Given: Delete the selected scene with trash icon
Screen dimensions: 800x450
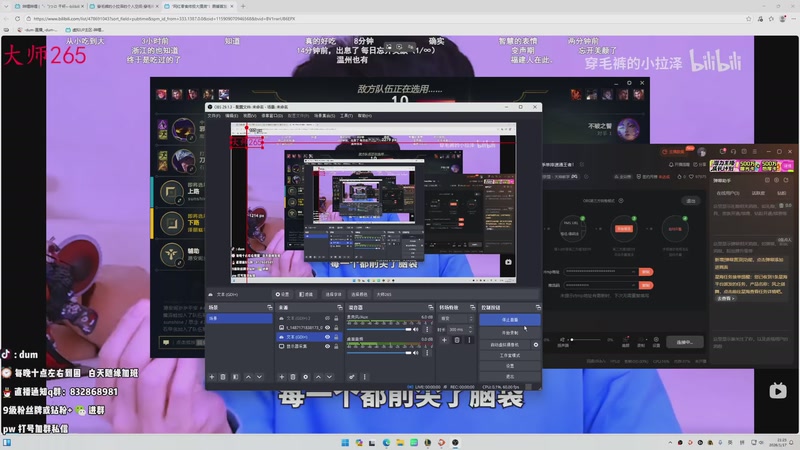Looking at the screenshot, I should [222, 376].
